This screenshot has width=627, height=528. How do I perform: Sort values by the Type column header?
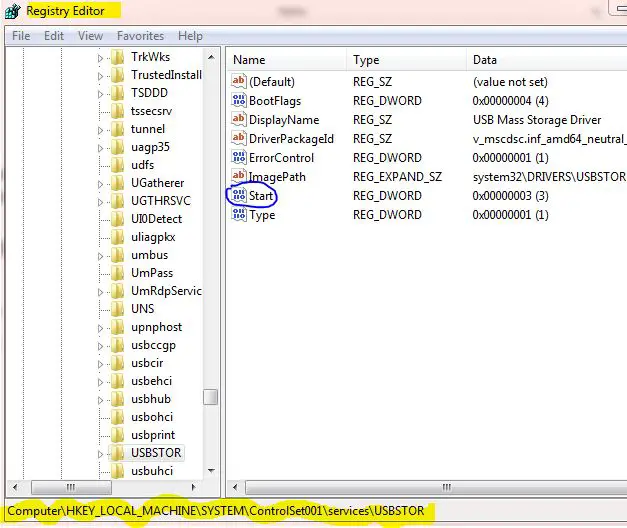[406, 60]
